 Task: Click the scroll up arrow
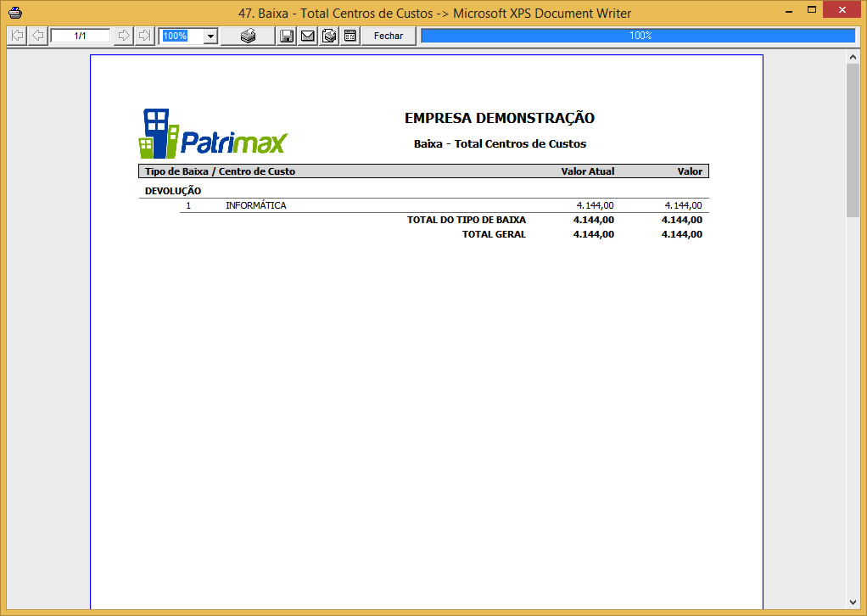tap(853, 57)
